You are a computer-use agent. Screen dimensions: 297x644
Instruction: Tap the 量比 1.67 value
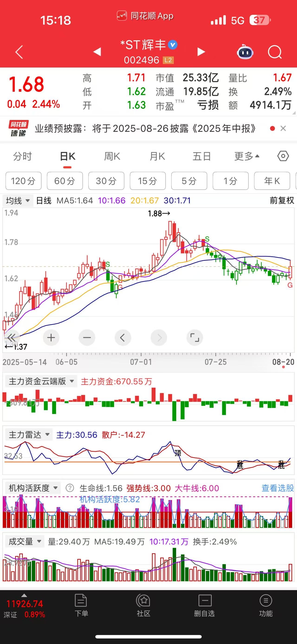click(282, 78)
